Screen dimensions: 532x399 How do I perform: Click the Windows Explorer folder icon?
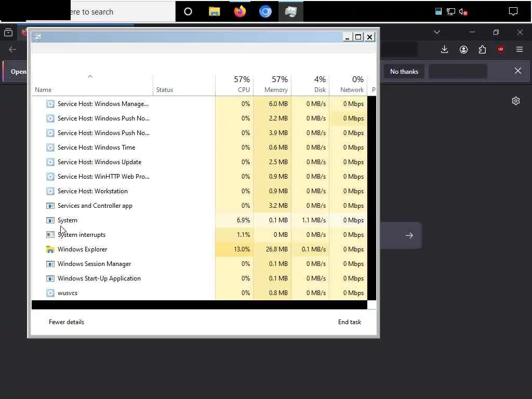point(50,249)
